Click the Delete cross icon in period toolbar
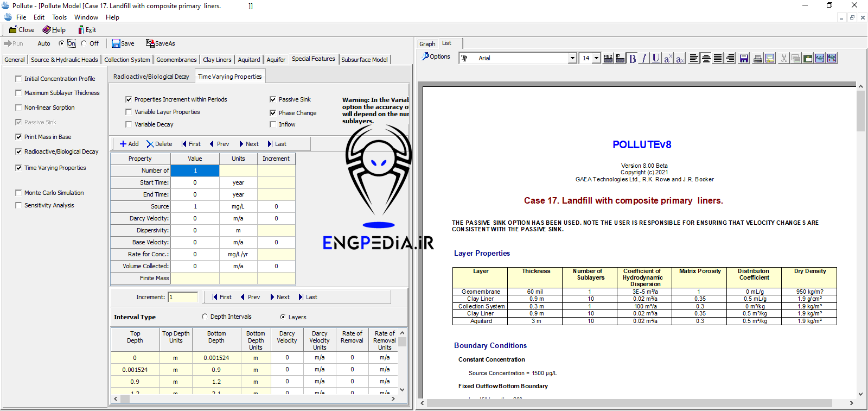 150,144
